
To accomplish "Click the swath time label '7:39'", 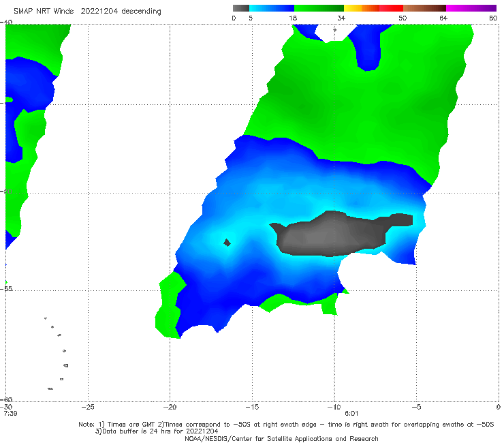I will click(11, 414).
